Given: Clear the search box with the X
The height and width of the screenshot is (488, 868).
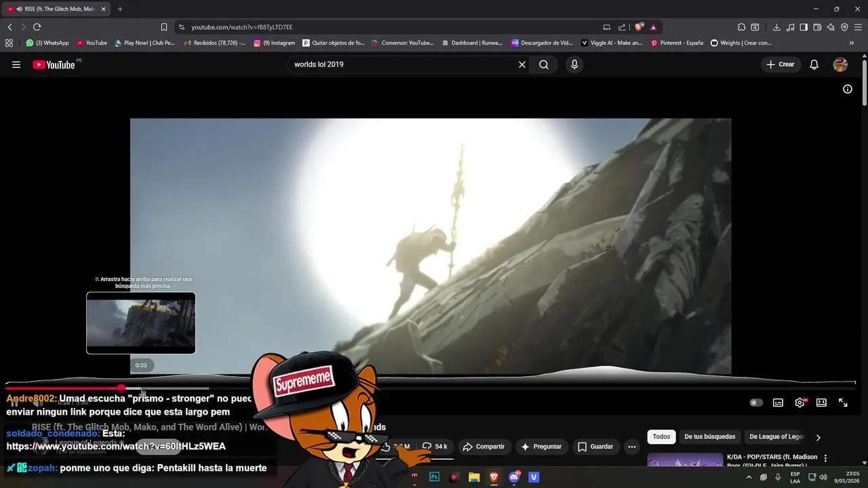Looking at the screenshot, I should (x=522, y=64).
